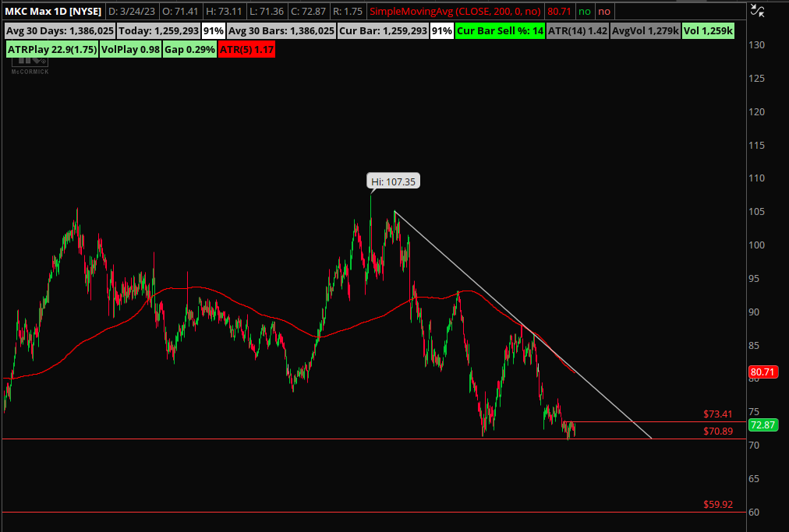
Task: Click the ATR(14) 1.42 gray label
Action: click(x=578, y=30)
